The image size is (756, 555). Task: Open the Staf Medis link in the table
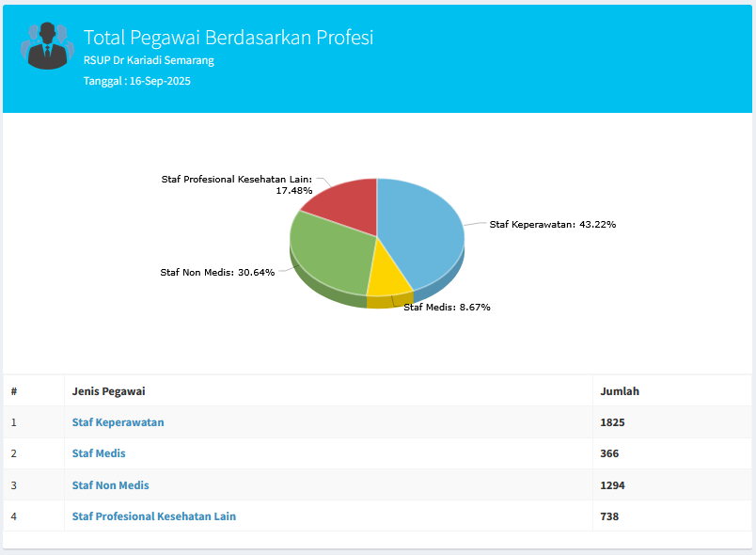pyautogui.click(x=99, y=453)
